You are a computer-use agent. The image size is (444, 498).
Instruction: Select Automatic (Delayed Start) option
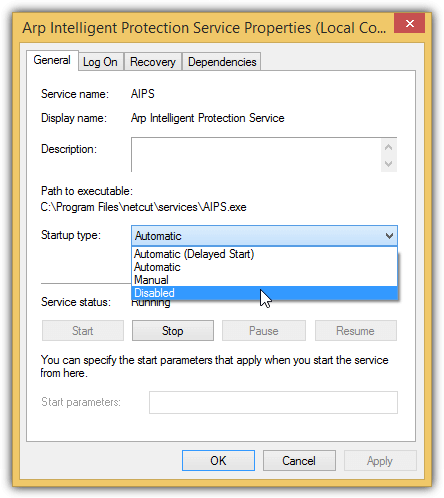(x=265, y=254)
